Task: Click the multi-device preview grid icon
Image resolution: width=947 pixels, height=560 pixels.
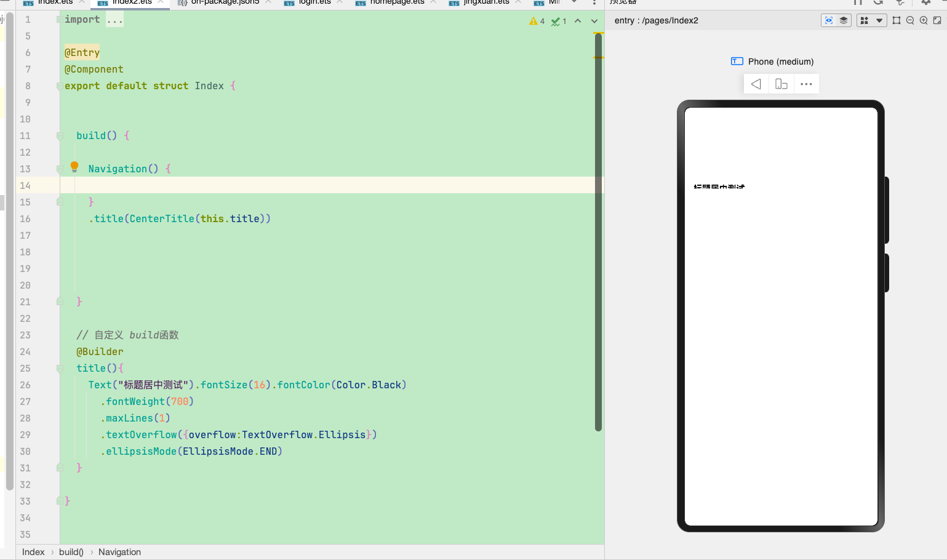Action: (x=865, y=20)
